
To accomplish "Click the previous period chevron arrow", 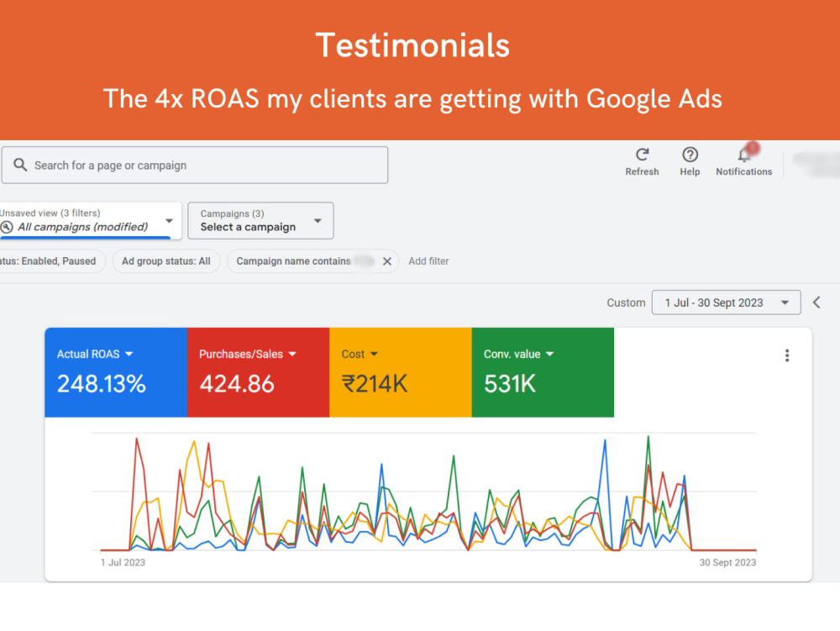I will click(x=816, y=302).
